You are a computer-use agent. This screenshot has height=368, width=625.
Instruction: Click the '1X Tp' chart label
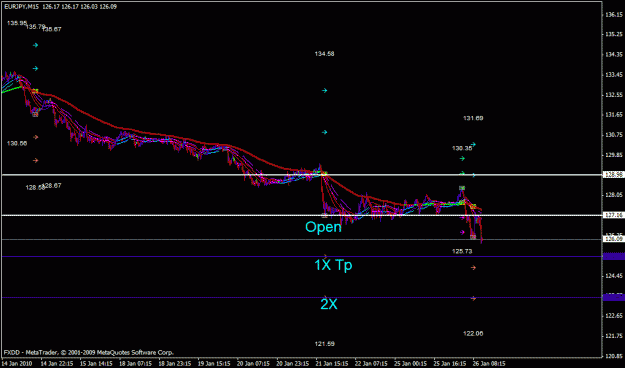(333, 265)
